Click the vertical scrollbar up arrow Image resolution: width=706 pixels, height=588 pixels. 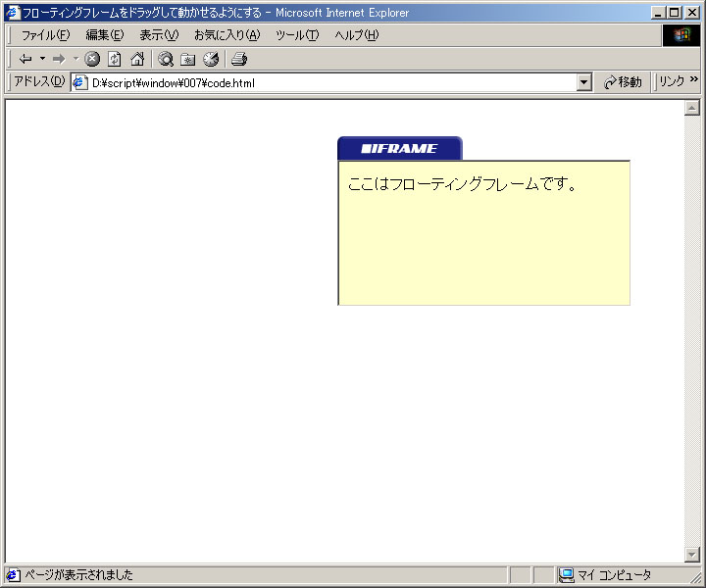coord(691,108)
